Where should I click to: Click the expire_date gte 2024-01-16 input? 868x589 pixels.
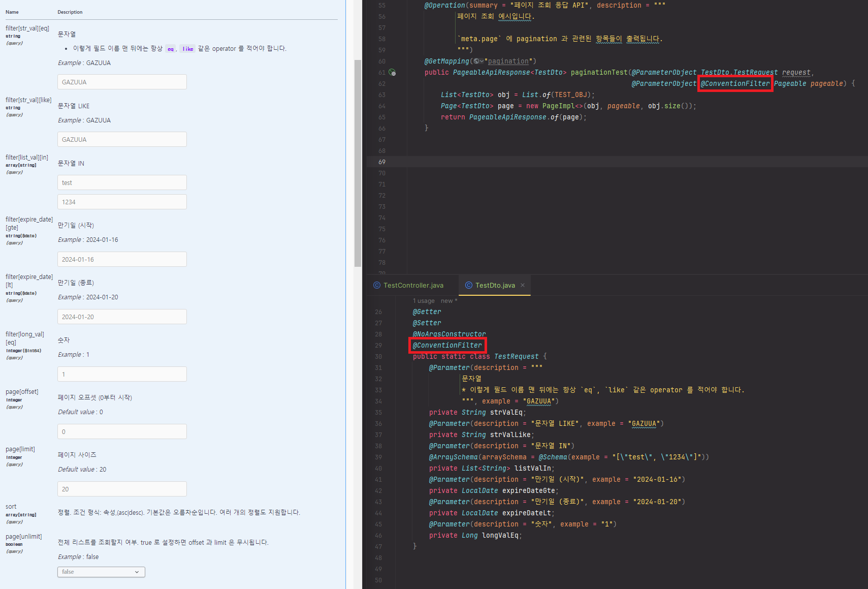(122, 259)
